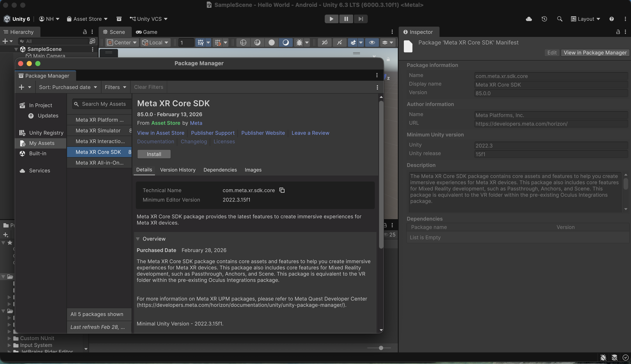Adjust the Project icon size slider

[x=381, y=348]
